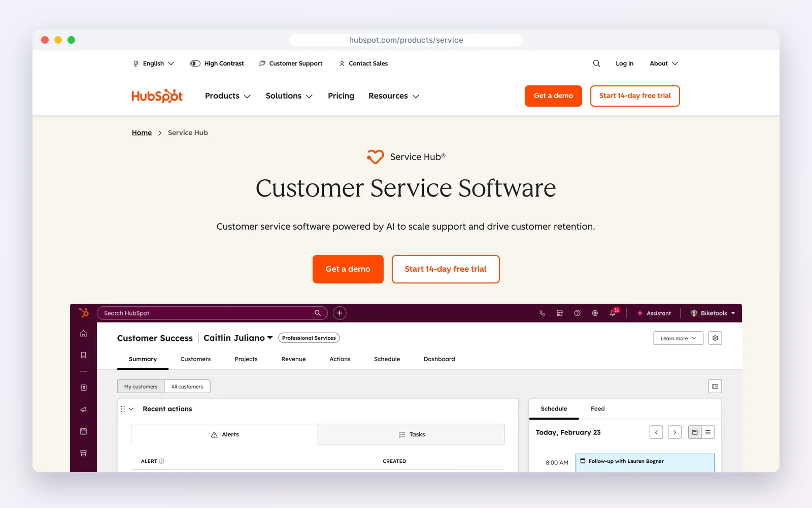This screenshot has height=508, width=812.
Task: Open the Tasks tab in Recent actions
Action: click(411, 434)
